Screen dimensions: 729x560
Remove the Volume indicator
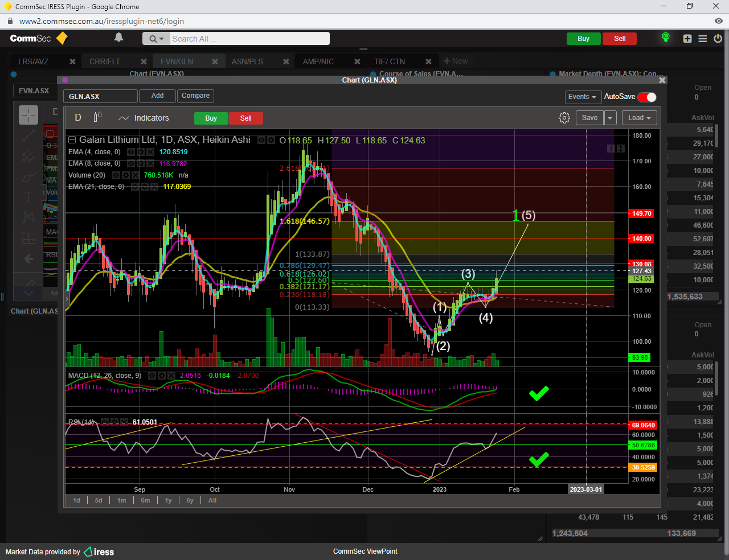click(136, 175)
